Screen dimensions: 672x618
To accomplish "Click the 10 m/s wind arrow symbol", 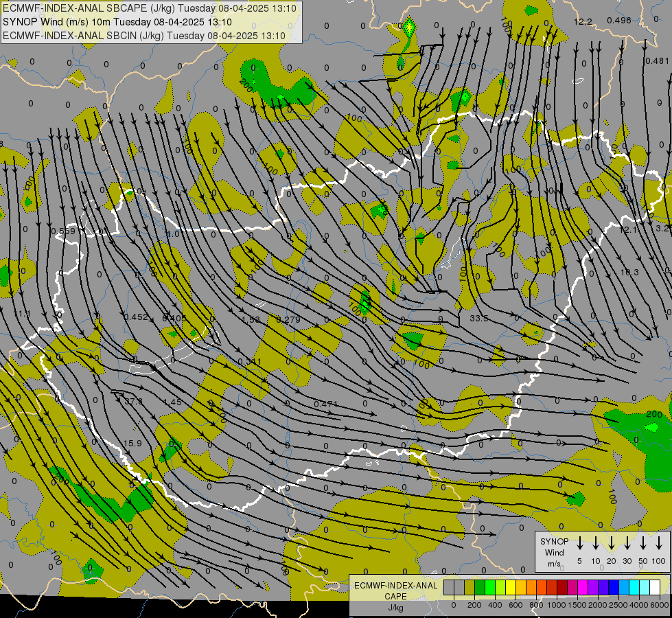I will tap(595, 543).
